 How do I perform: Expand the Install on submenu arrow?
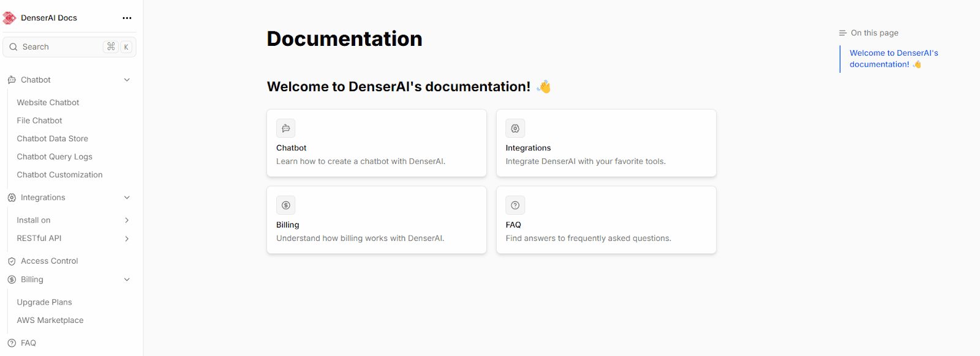tap(127, 220)
